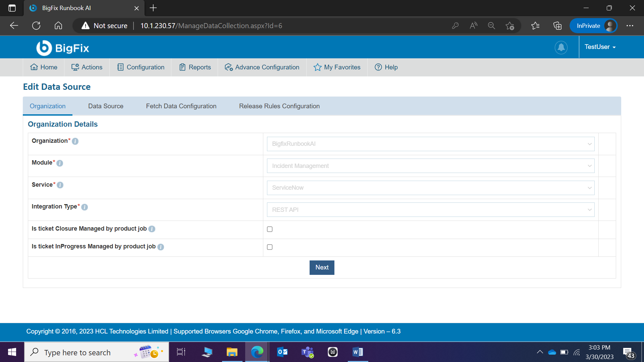
Task: Open File Explorer from taskbar
Action: tap(232, 352)
